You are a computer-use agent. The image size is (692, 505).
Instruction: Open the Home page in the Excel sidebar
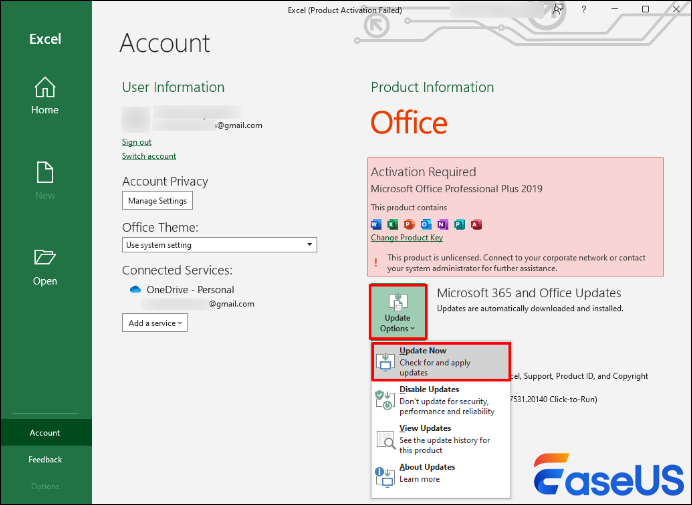click(45, 96)
